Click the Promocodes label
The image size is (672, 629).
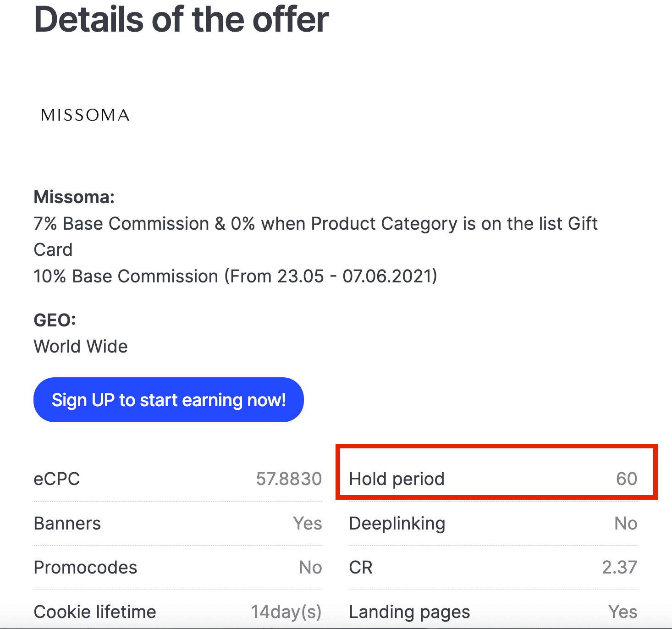[x=85, y=568]
